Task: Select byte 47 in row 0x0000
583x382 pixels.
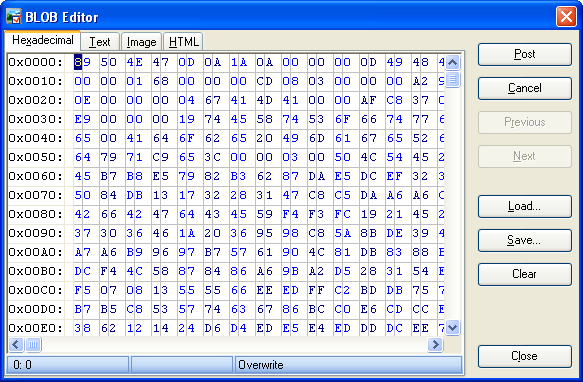Action: click(x=160, y=62)
